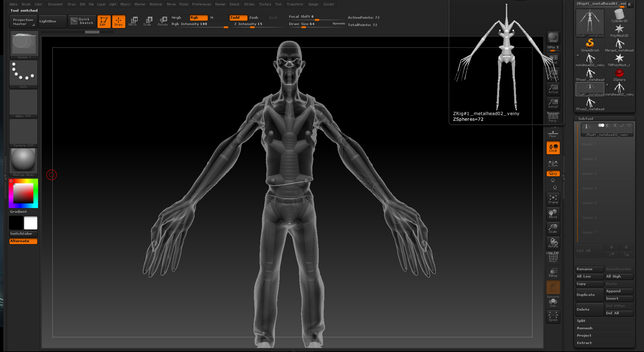Click the right-shelf Move canvas icon

coord(553,214)
